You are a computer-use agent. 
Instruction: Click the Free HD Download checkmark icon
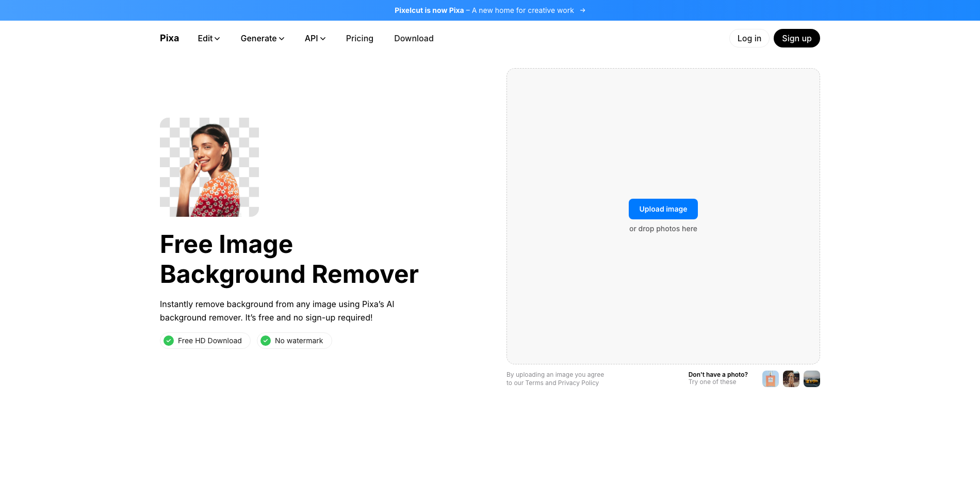(169, 341)
